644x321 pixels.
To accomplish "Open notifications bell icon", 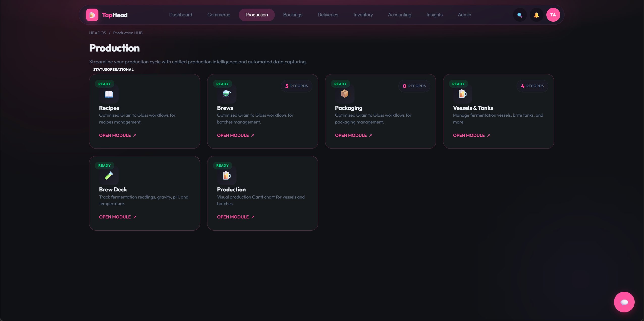I will 536,15.
